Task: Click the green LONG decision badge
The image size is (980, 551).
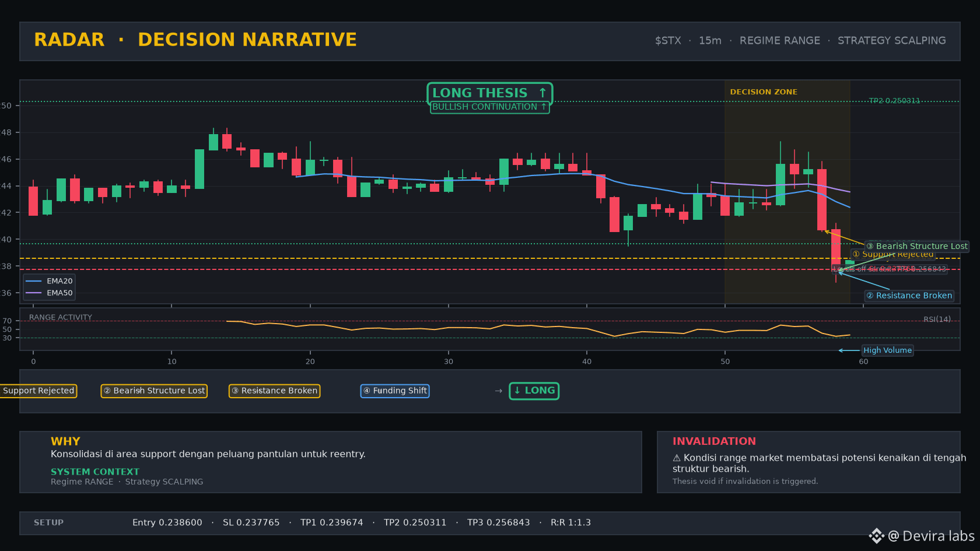Action: 534,391
